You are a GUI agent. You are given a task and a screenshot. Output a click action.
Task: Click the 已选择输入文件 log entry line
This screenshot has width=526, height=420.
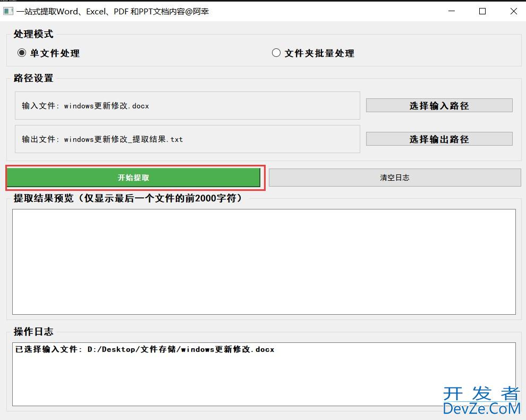(x=145, y=350)
